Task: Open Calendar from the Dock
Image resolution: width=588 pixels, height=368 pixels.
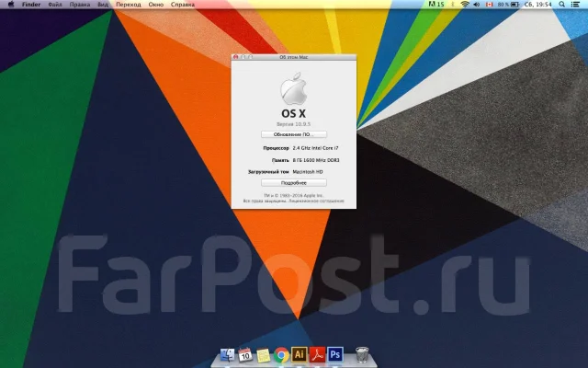Action: pyautogui.click(x=245, y=354)
